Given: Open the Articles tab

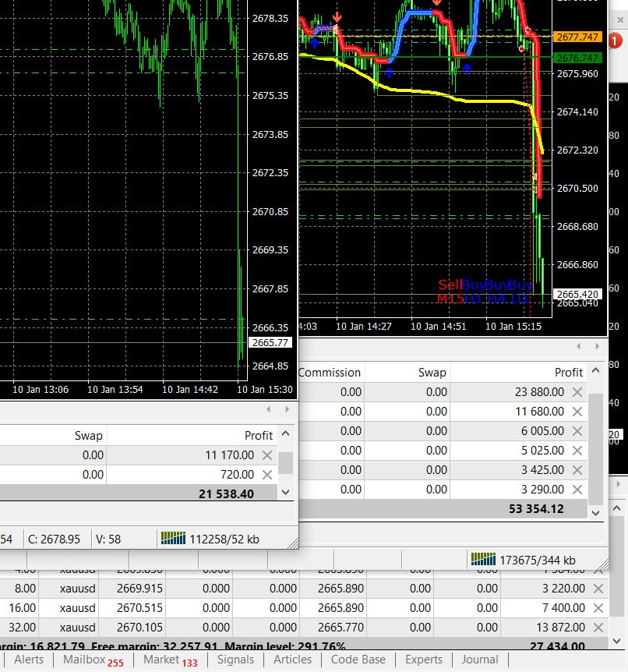Looking at the screenshot, I should (x=293, y=660).
